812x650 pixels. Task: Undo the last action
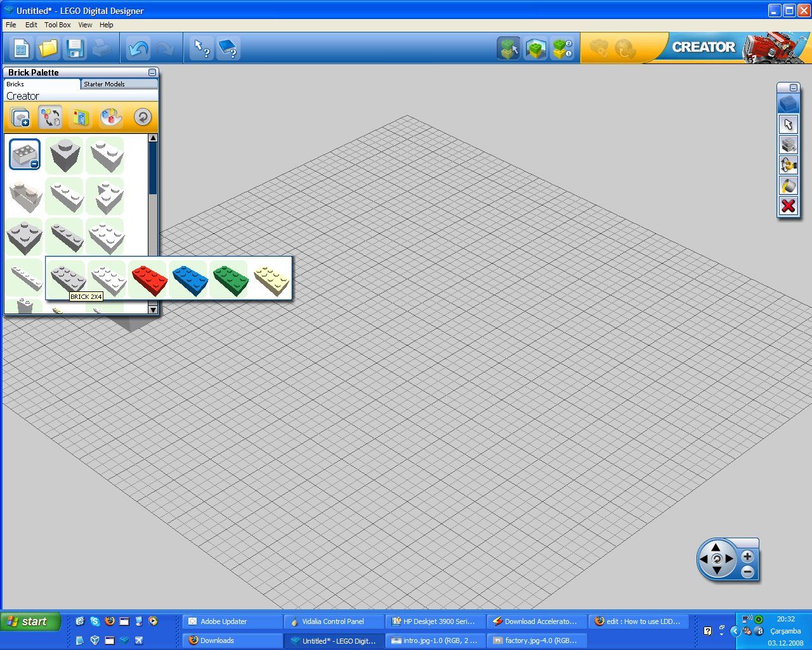pyautogui.click(x=137, y=48)
